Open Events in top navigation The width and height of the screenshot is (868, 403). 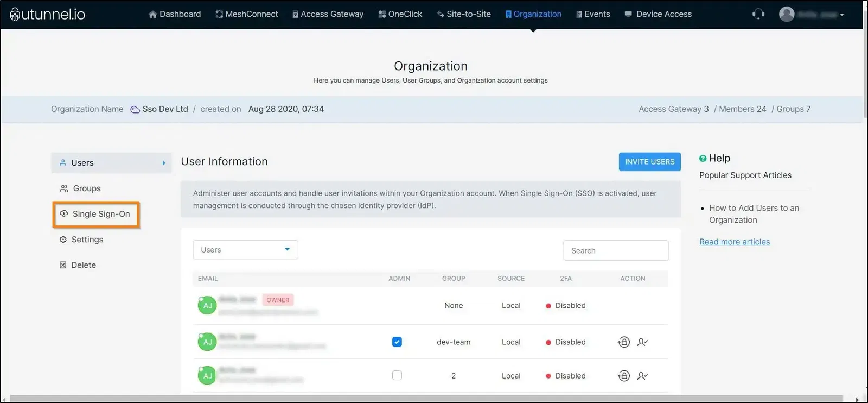pyautogui.click(x=593, y=14)
